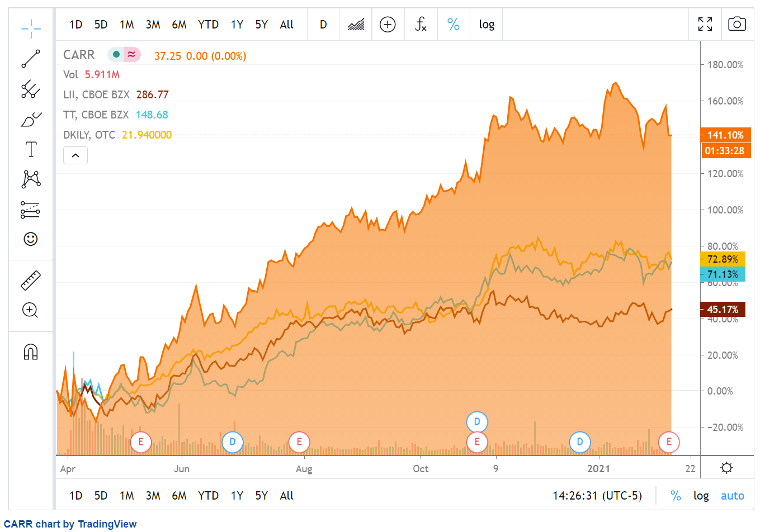Enable Magnet mode for drawings
Viewport: 765px width, 532px height.
pos(31,351)
